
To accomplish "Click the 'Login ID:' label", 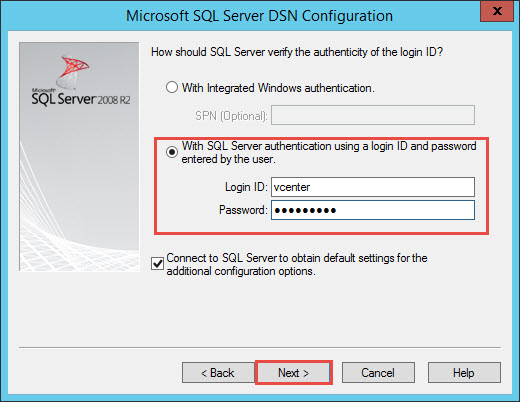I will point(246,187).
